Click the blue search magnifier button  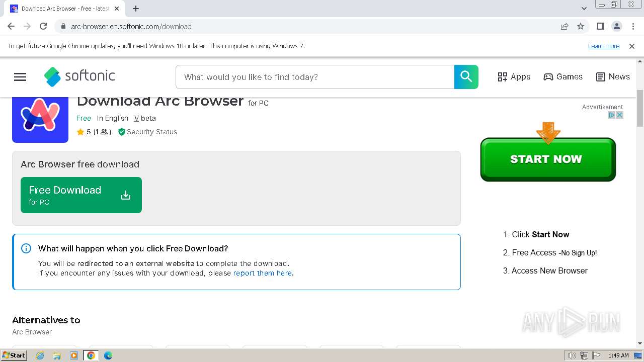[466, 77]
